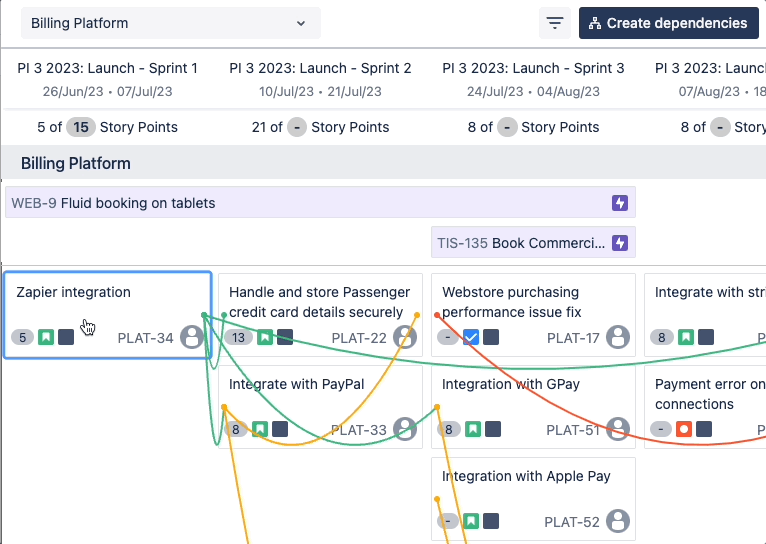The width and height of the screenshot is (766, 544).
Task: Click the 13 points badge on PLAT-22
Action: pyautogui.click(x=239, y=337)
